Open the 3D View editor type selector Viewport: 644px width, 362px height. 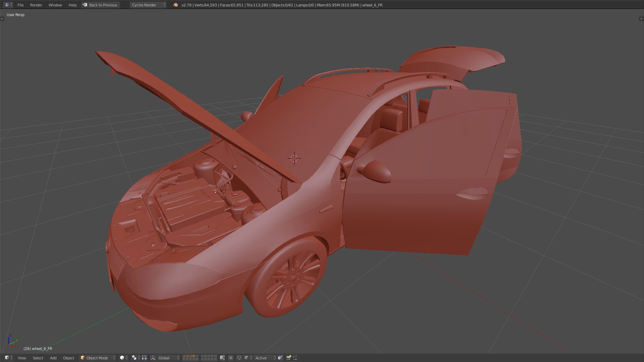tap(9, 358)
